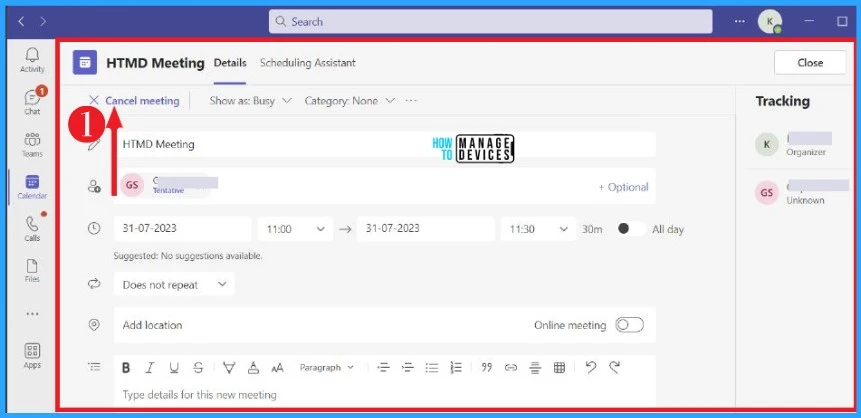
Task: Open text highlight color tool
Action: (229, 368)
